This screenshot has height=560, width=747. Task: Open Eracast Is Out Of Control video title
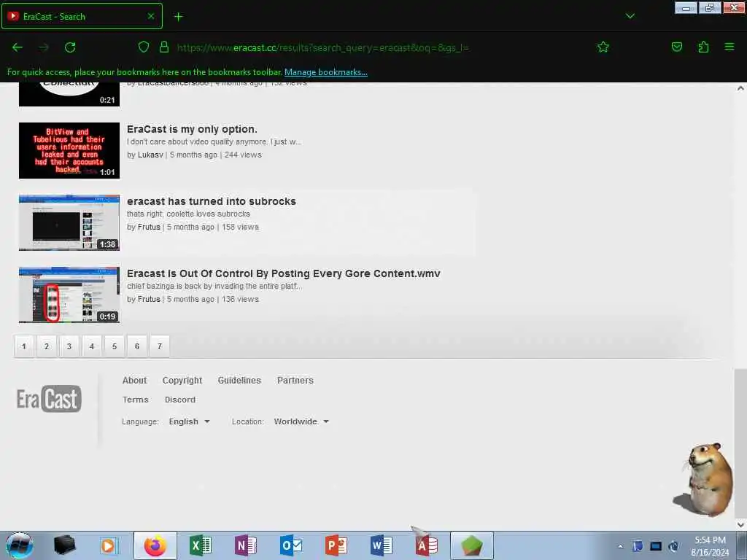(284, 274)
